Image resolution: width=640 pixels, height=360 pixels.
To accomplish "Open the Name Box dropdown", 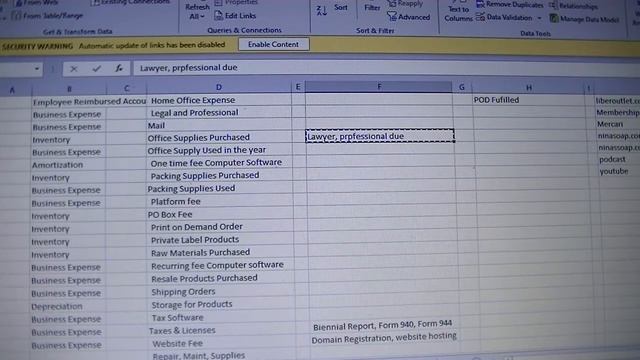I will (37, 69).
